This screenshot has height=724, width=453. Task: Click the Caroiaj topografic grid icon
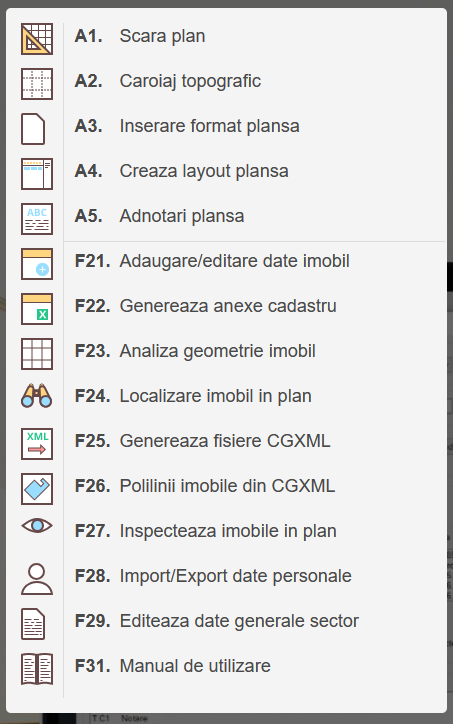pyautogui.click(x=37, y=84)
